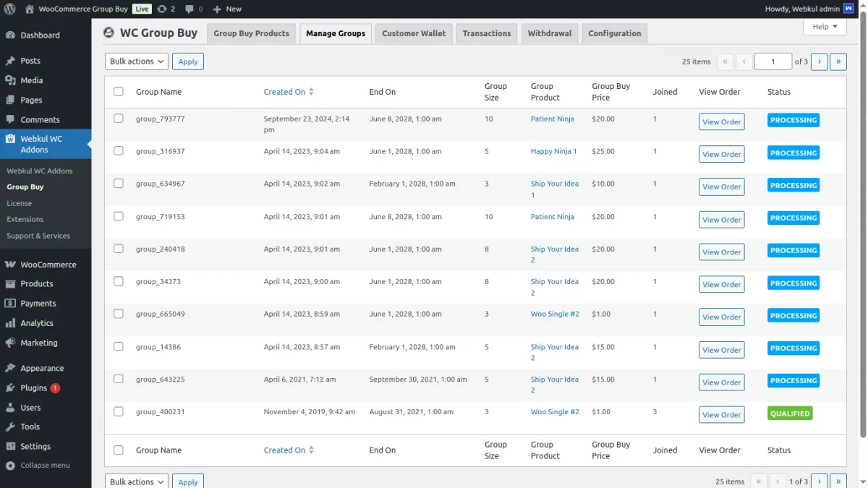Switch to the Transactions tab
Viewport: 868px width, 488px height.
486,33
